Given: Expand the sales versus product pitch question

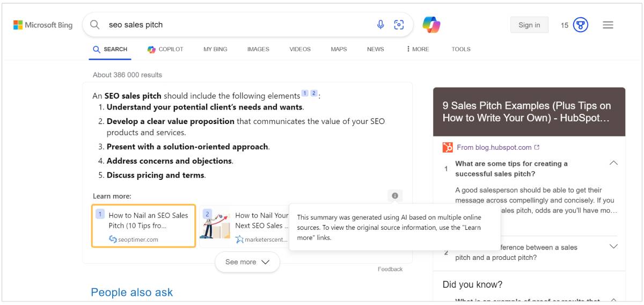Looking at the screenshot, I should click(x=613, y=246).
